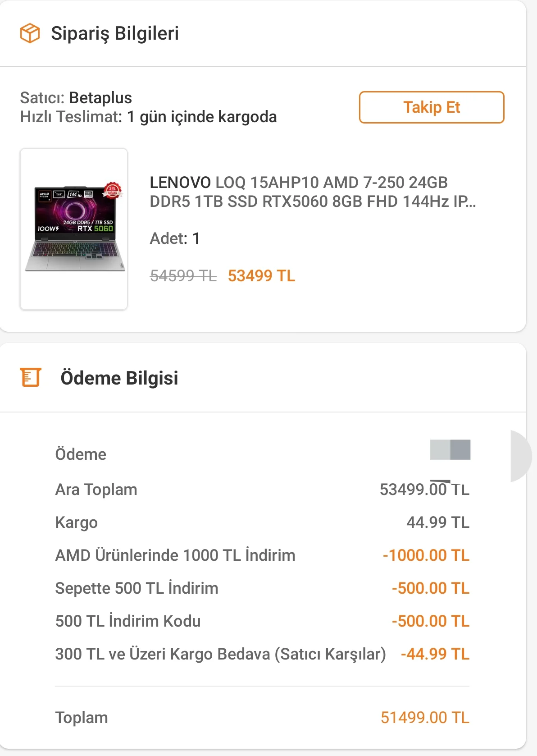Click the orange receipt icon
Screen dimensions: 537x756
pos(30,377)
